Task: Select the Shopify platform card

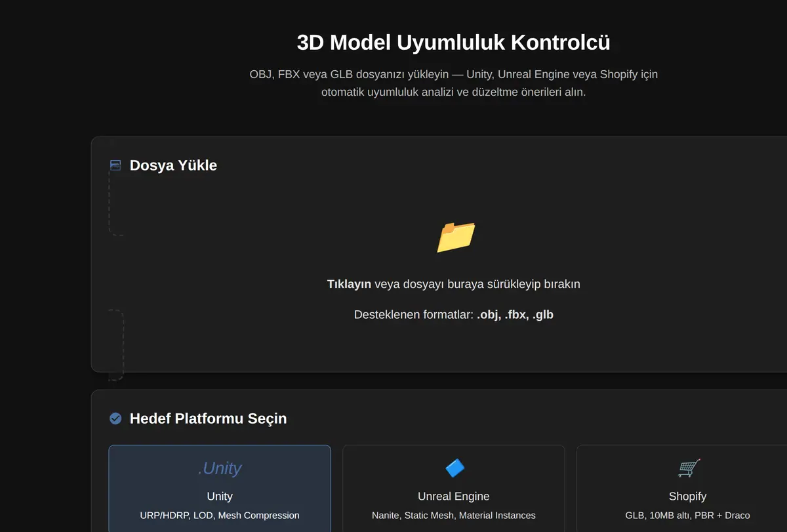Action: pos(682,488)
